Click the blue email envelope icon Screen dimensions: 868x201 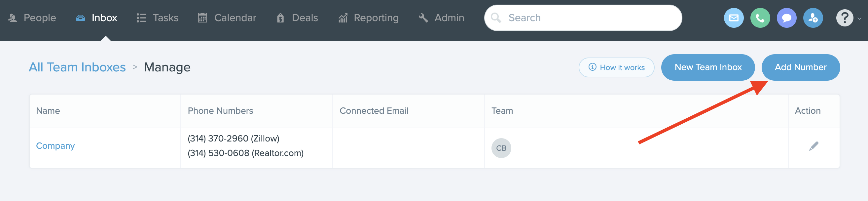[x=734, y=18]
